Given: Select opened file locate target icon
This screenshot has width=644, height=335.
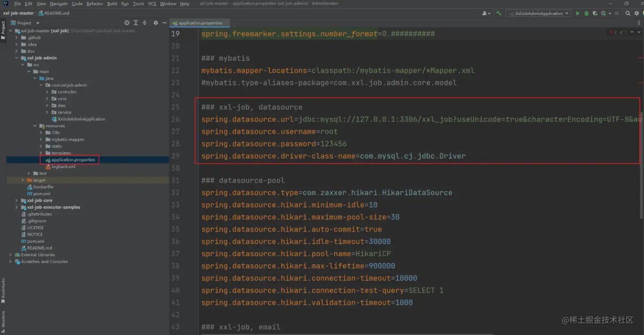Looking at the screenshot, I should [127, 23].
